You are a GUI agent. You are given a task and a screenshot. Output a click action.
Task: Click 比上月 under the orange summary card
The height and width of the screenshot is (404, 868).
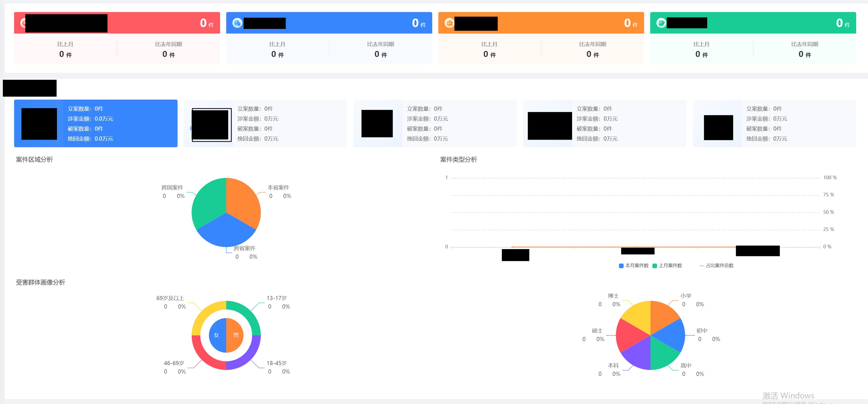(489, 44)
